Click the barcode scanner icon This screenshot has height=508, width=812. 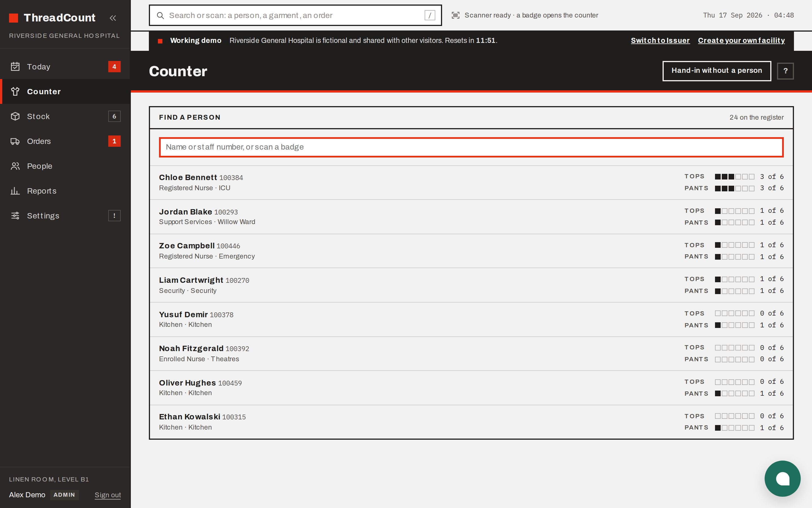(455, 15)
